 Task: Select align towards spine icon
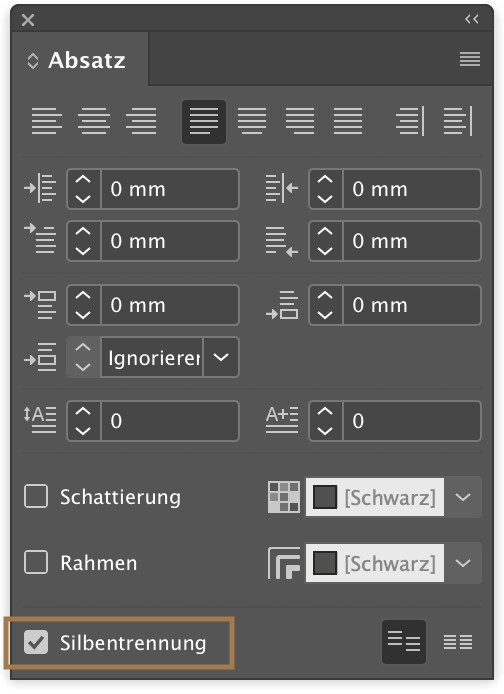click(410, 121)
